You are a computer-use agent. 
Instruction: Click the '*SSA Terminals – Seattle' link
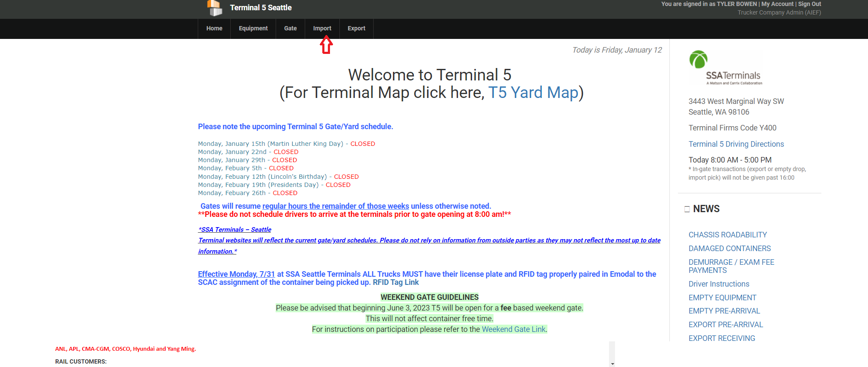click(x=235, y=230)
